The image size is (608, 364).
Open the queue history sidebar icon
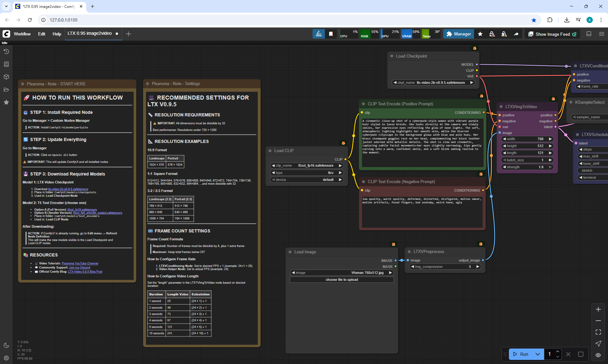pos(6,52)
